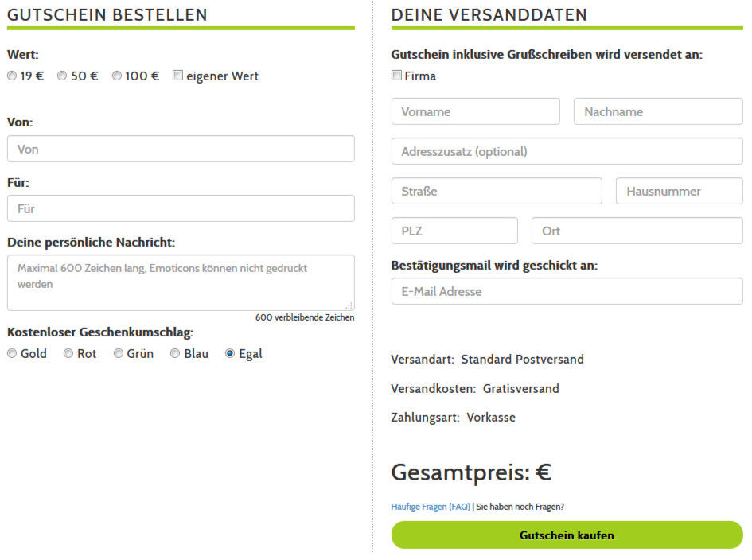Click into the Von input field
The image size is (752, 560).
point(181,150)
